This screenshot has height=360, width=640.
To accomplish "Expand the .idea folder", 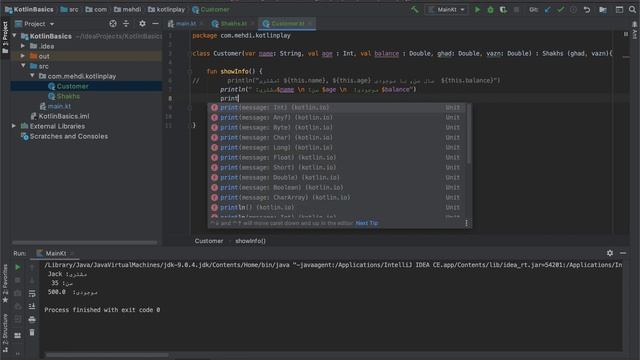I will point(23,46).
